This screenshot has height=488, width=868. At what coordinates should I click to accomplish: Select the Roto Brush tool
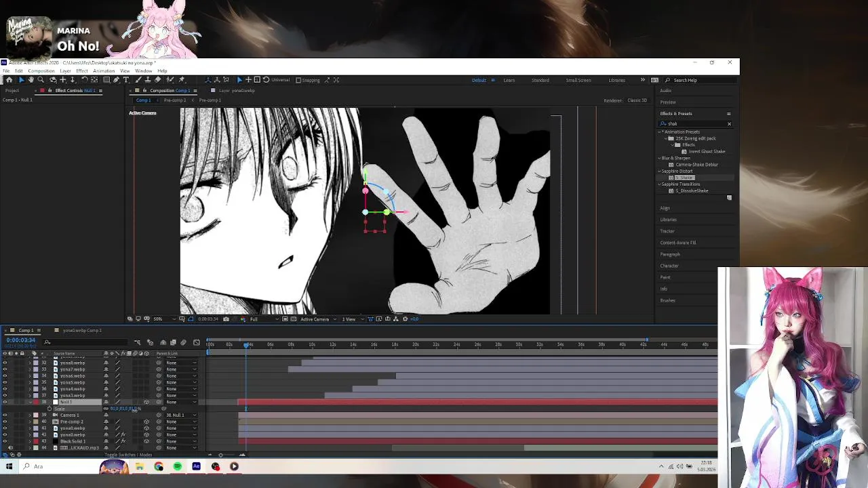pos(169,80)
